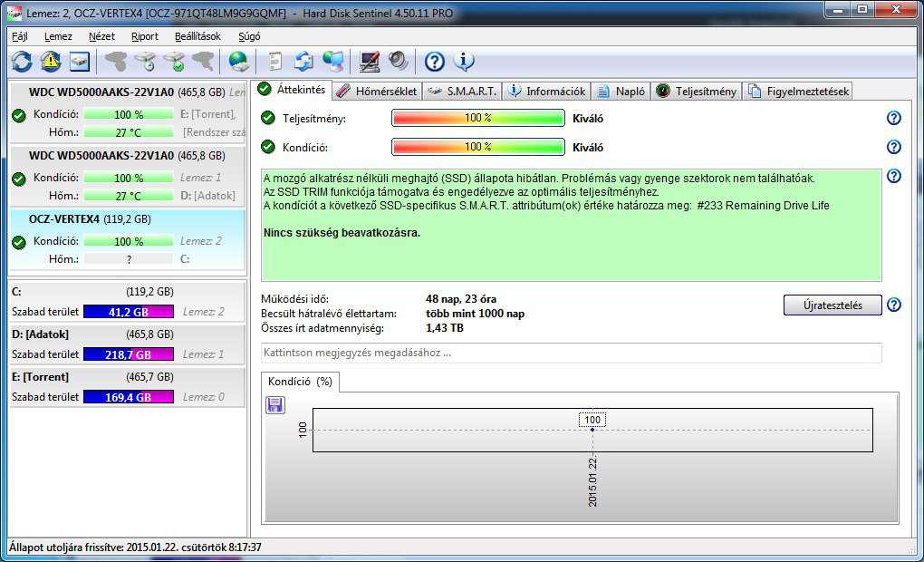
Task: Select the E: [Torrent] partition entry
Action: [x=128, y=387]
